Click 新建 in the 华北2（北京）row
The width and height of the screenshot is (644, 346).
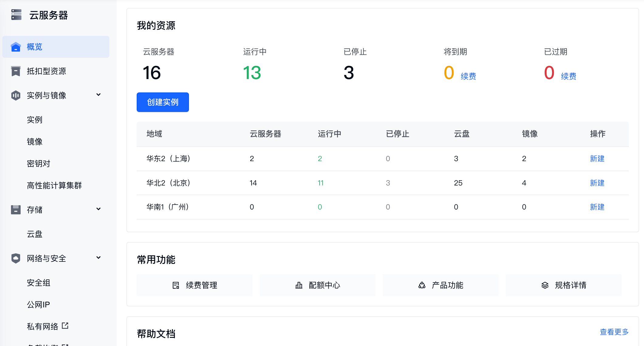tap(597, 183)
